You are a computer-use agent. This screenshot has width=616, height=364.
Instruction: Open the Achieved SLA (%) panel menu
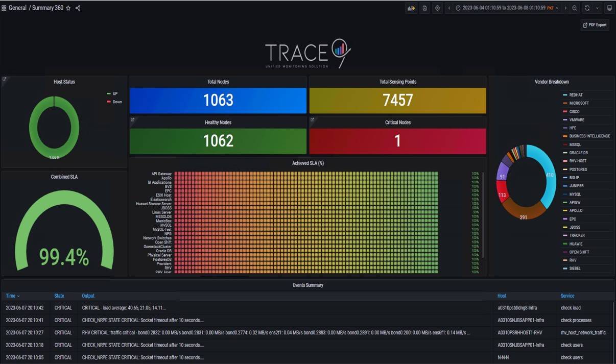click(x=307, y=163)
